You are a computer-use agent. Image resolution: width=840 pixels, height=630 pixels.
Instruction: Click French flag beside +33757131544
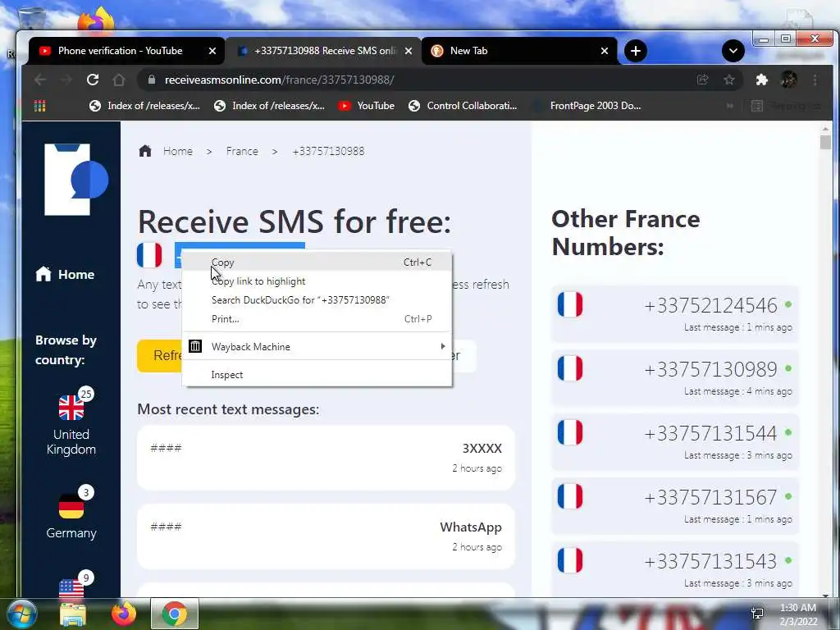pos(570,433)
